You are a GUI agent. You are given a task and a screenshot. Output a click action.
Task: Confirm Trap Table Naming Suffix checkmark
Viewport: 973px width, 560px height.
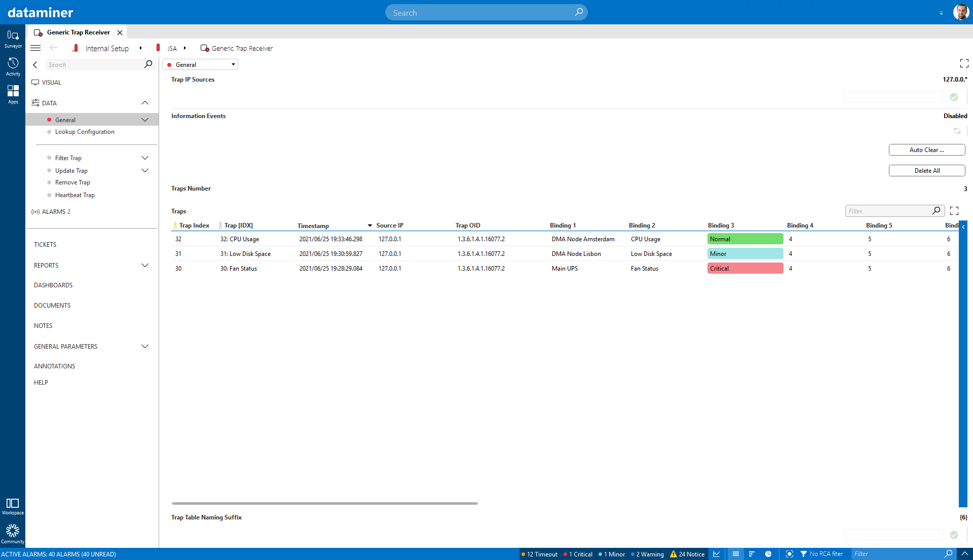pyautogui.click(x=954, y=535)
